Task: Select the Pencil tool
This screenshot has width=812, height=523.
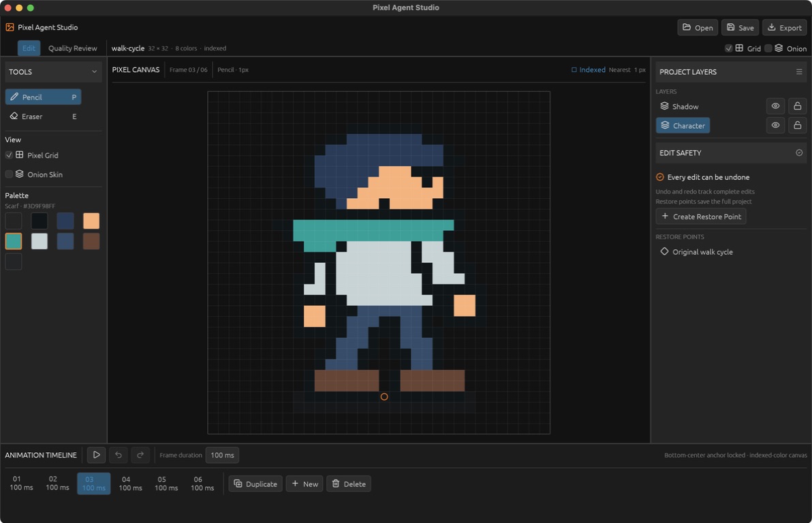Action: click(x=43, y=97)
